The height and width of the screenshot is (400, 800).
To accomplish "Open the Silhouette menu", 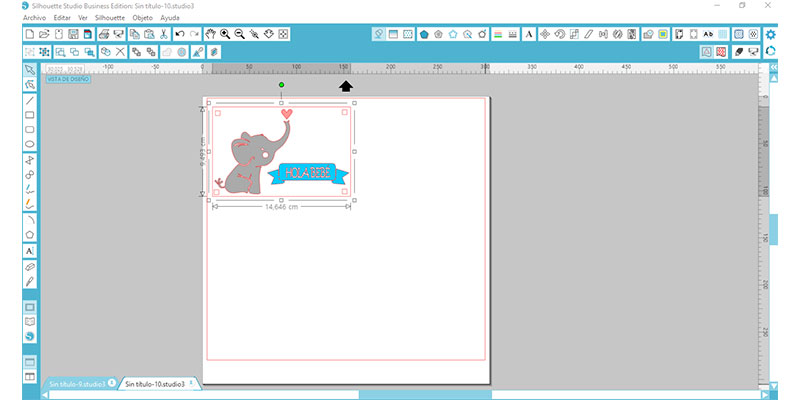I will tap(110, 18).
